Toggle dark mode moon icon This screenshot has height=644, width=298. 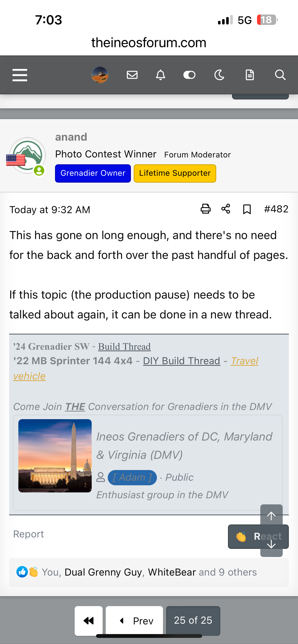click(219, 75)
